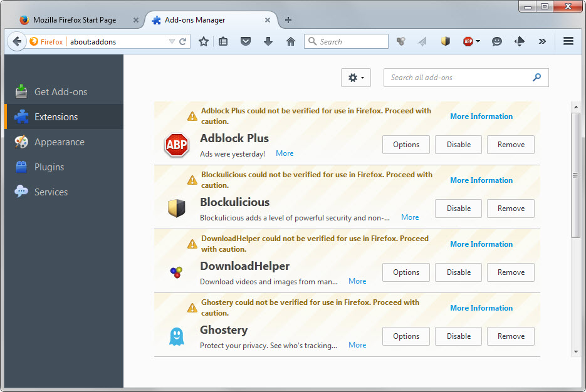Remove the Blockulicious extension
Image resolution: width=586 pixels, height=392 pixels.
tap(511, 209)
